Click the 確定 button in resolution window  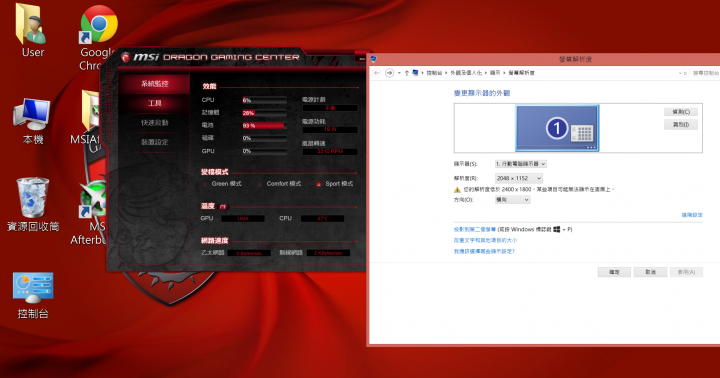point(614,272)
